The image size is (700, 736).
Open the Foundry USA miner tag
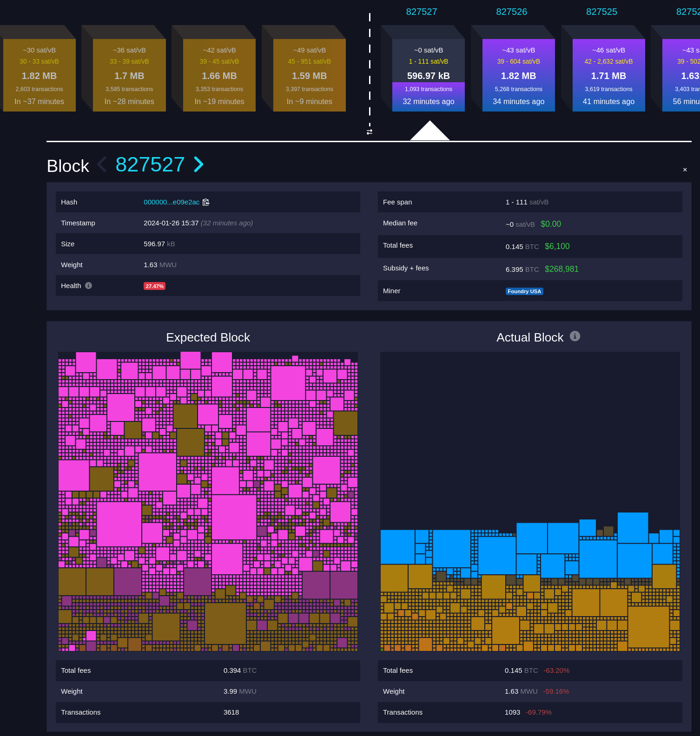(x=524, y=291)
